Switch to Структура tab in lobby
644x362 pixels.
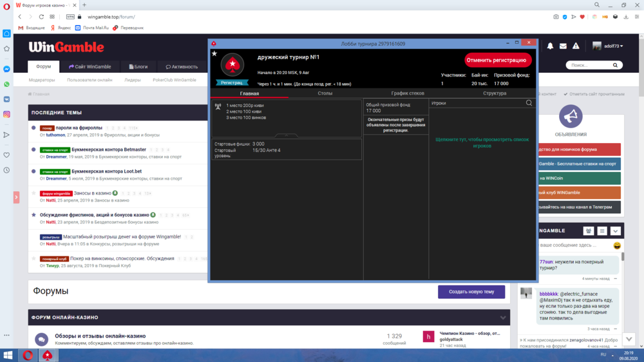[x=495, y=93]
